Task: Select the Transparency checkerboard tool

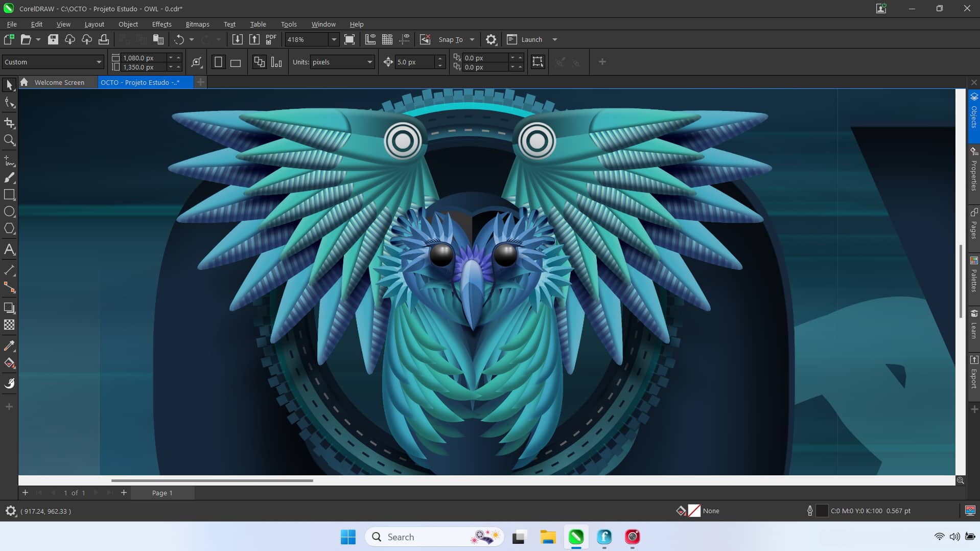Action: tap(9, 325)
